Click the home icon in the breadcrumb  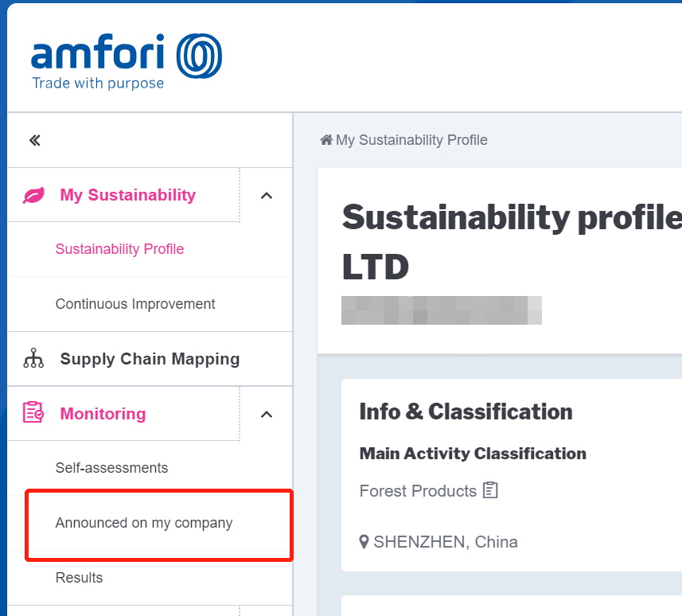point(326,140)
